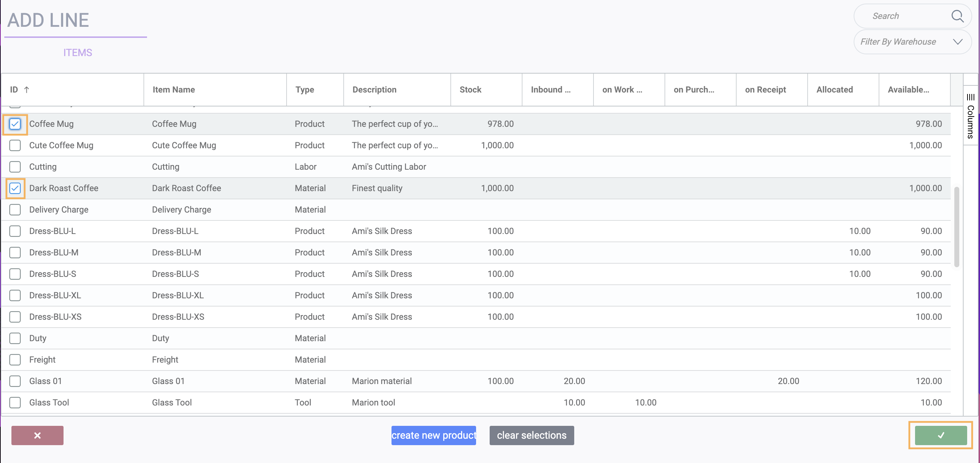Expand warehouse filter chevron arrow

pos(958,42)
